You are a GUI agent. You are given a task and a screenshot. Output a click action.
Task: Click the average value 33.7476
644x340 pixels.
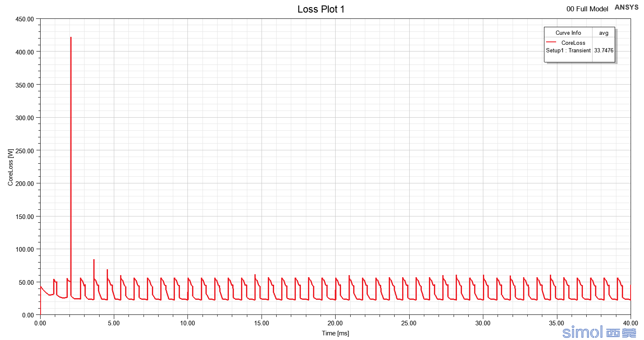pos(604,50)
